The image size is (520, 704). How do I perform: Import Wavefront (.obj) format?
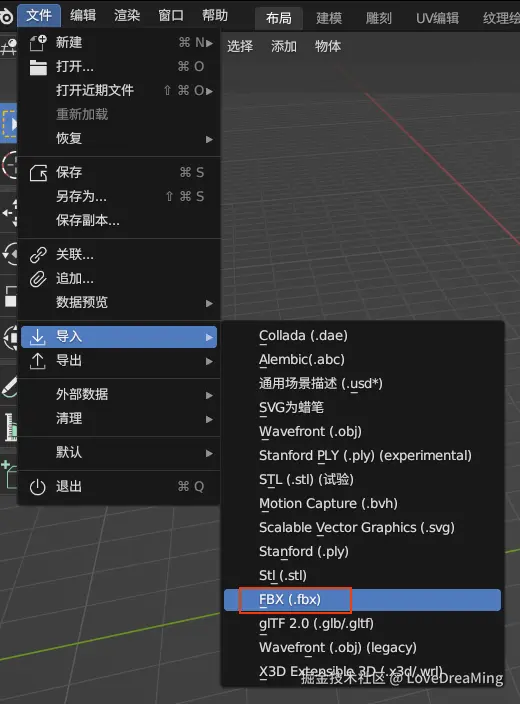[362, 431]
